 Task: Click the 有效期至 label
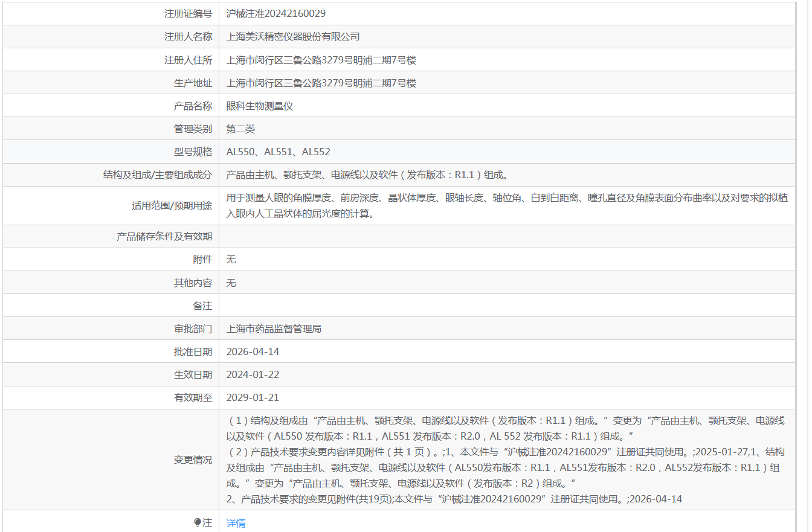(193, 397)
